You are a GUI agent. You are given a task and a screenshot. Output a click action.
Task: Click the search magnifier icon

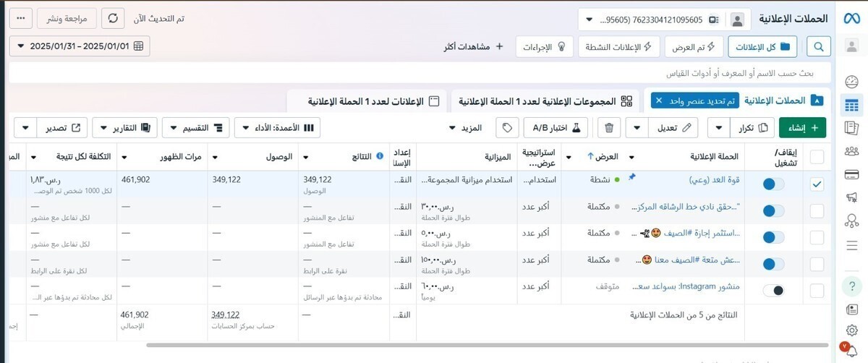coord(819,47)
